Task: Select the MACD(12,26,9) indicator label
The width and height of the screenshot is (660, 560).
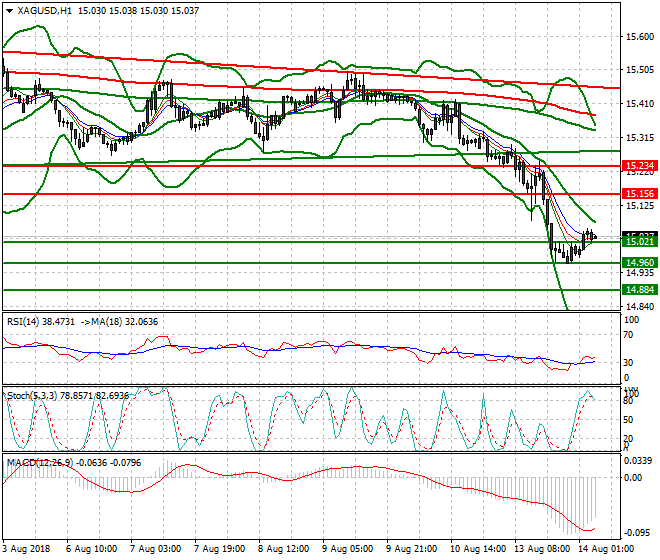Action: click(38, 462)
